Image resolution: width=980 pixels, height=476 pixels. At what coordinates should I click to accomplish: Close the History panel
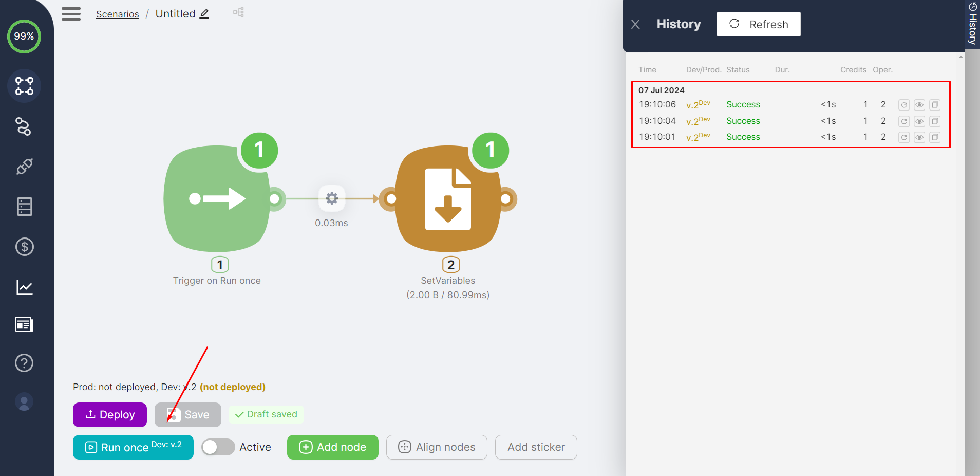(x=635, y=24)
